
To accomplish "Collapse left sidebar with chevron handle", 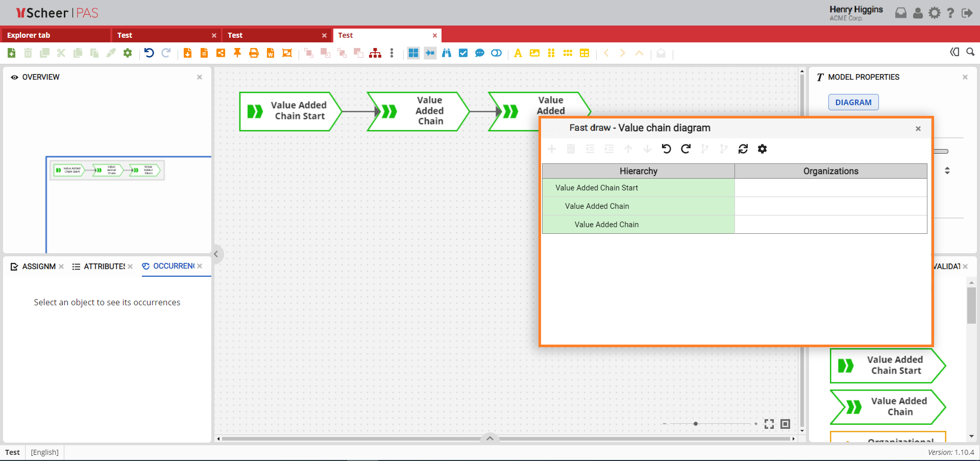I will [x=216, y=254].
